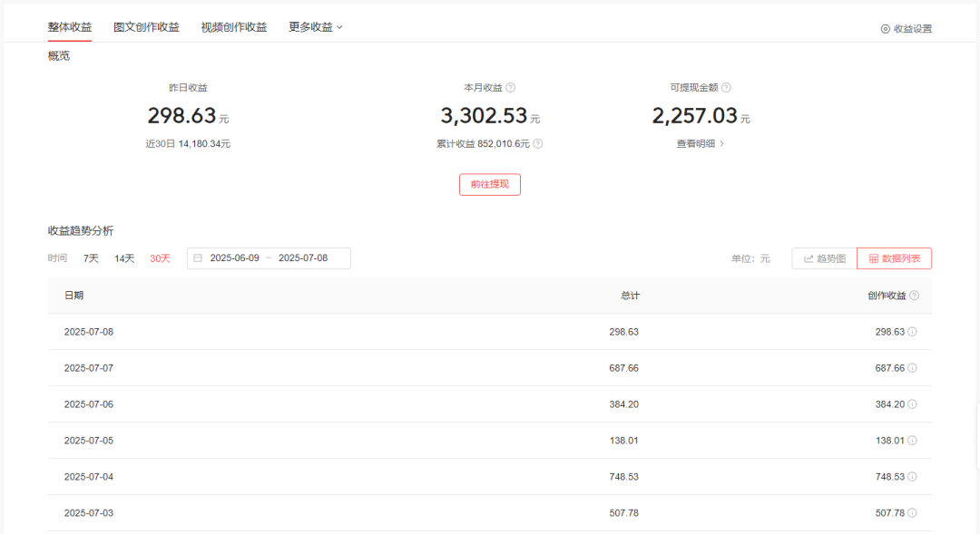Click 2025-07-04 date cell

click(89, 477)
